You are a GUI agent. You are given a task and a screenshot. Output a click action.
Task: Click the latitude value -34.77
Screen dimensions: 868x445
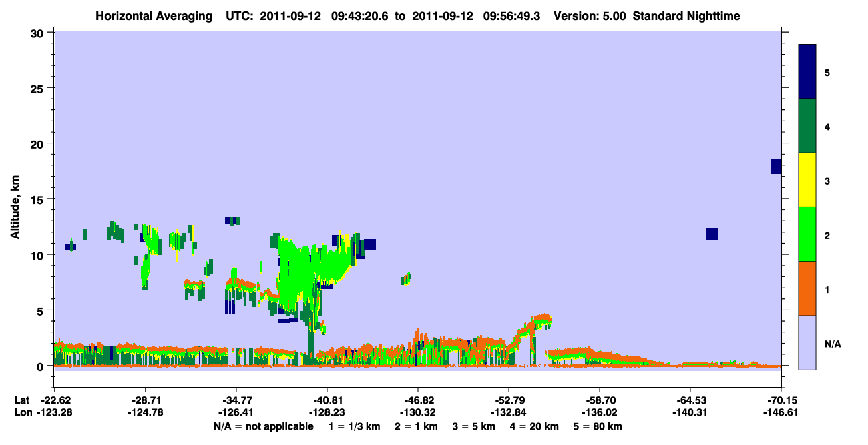point(236,400)
